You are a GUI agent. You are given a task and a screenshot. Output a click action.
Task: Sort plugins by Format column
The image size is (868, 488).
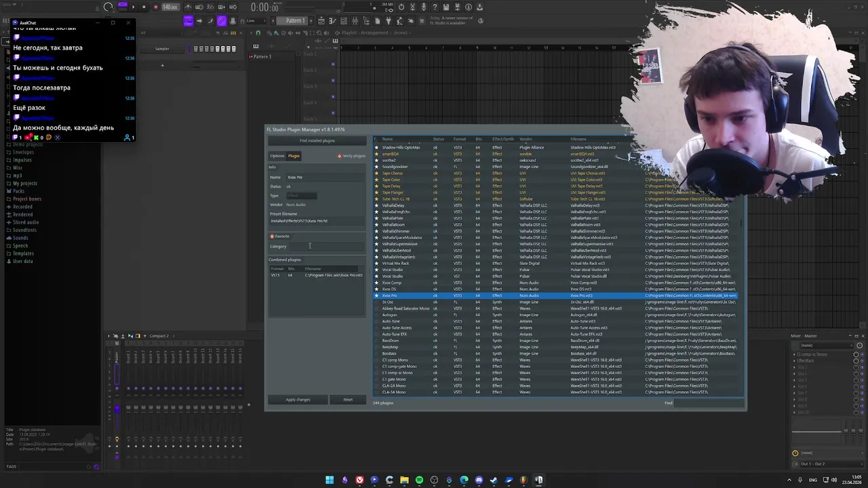pos(460,139)
